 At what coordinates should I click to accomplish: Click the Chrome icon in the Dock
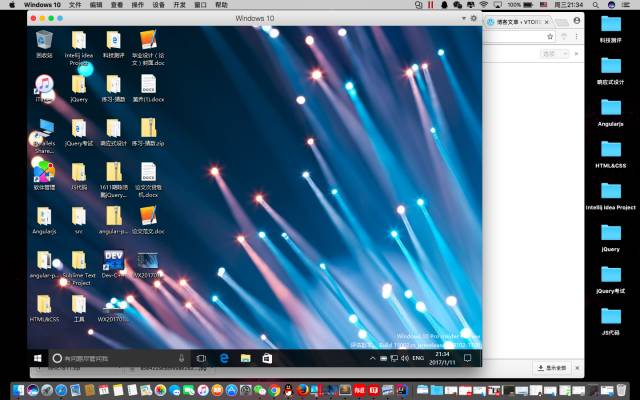(275, 391)
